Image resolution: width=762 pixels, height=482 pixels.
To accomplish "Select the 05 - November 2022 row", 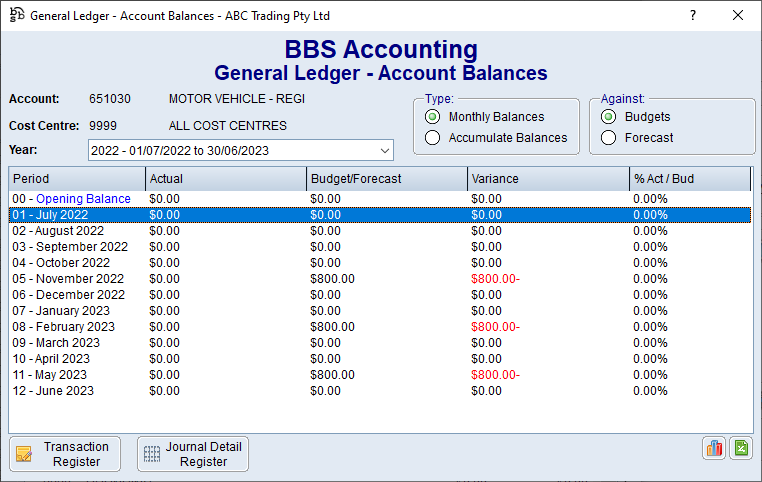I will (x=68, y=279).
